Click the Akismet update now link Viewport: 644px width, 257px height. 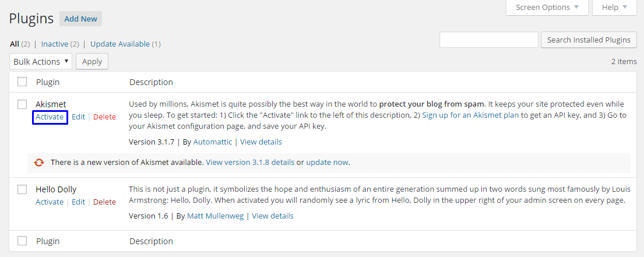328,162
